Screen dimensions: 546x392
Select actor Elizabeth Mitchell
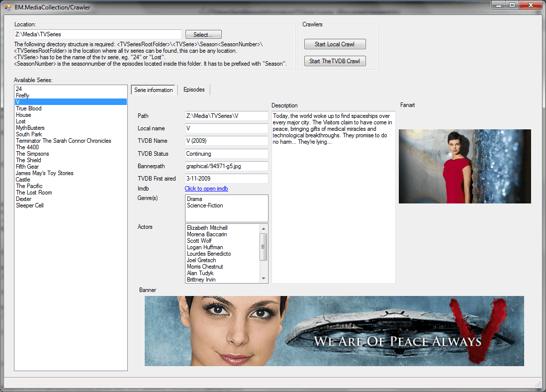(x=223, y=228)
